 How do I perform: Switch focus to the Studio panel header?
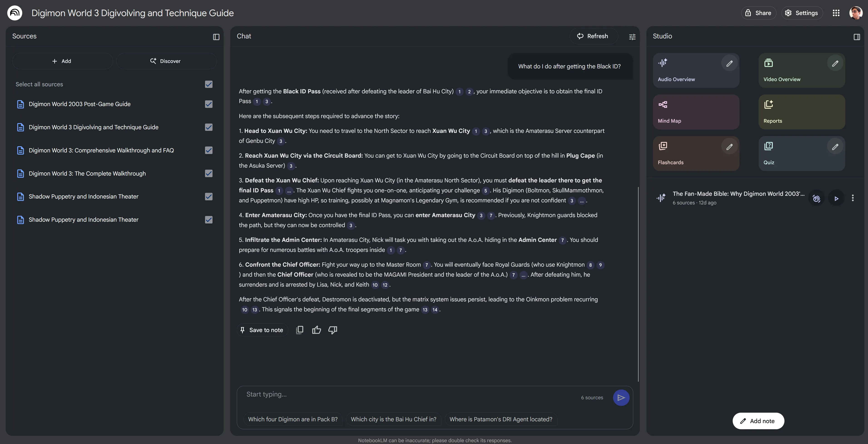click(x=662, y=36)
